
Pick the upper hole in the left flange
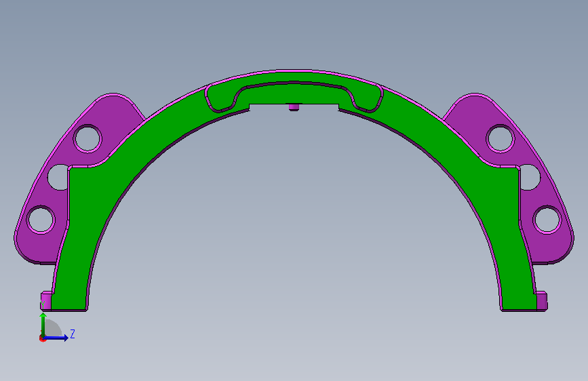point(87,138)
